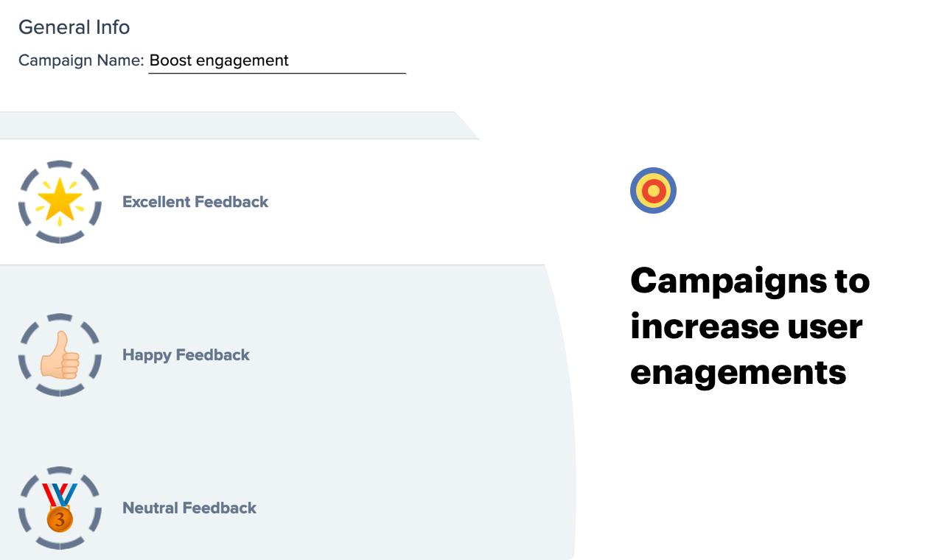This screenshot has width=936, height=560.
Task: Click the bullseye target icon
Action: (653, 191)
